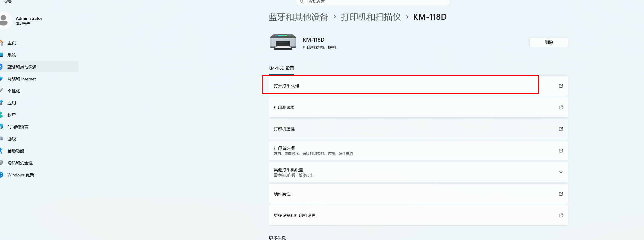Click the 个性化 brush icon

point(1,91)
